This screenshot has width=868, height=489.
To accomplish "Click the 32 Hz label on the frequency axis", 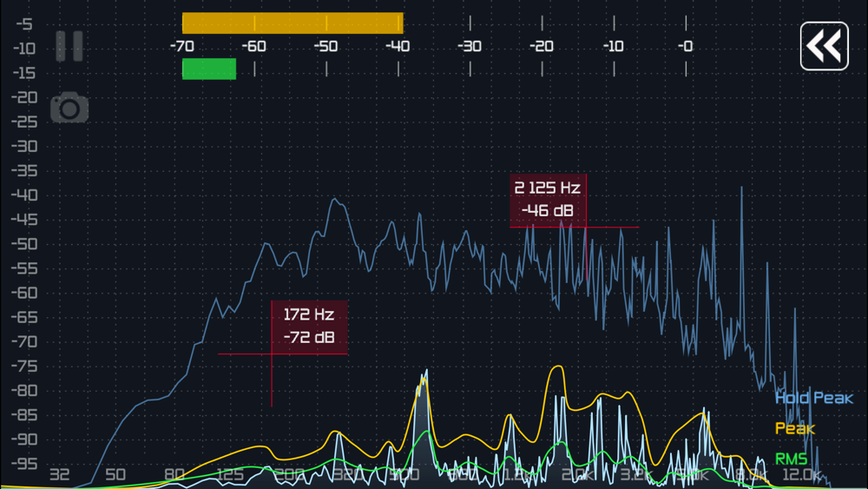I will point(60,474).
